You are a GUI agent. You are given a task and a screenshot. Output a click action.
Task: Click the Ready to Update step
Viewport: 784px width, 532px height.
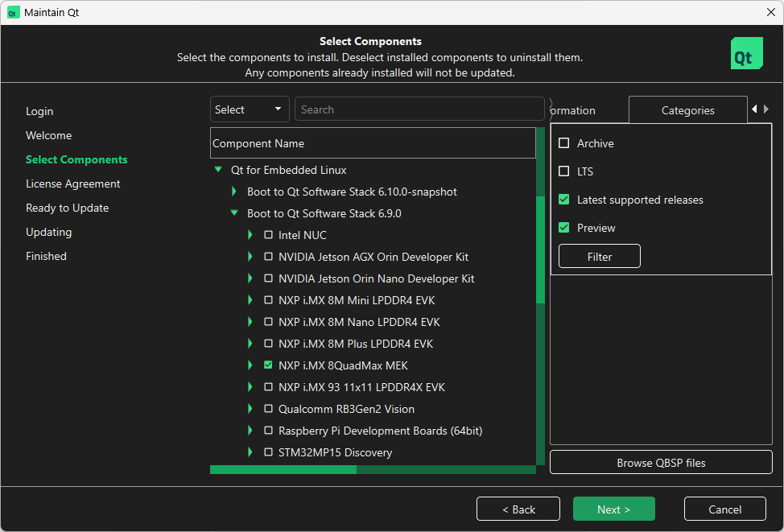pyautogui.click(x=67, y=208)
